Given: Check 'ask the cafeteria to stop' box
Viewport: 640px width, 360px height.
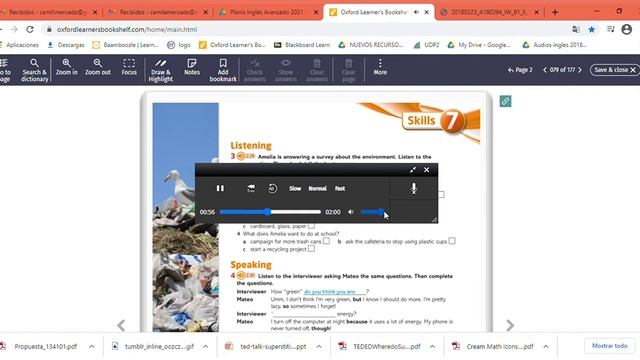Looking at the screenshot, I should [x=452, y=241].
